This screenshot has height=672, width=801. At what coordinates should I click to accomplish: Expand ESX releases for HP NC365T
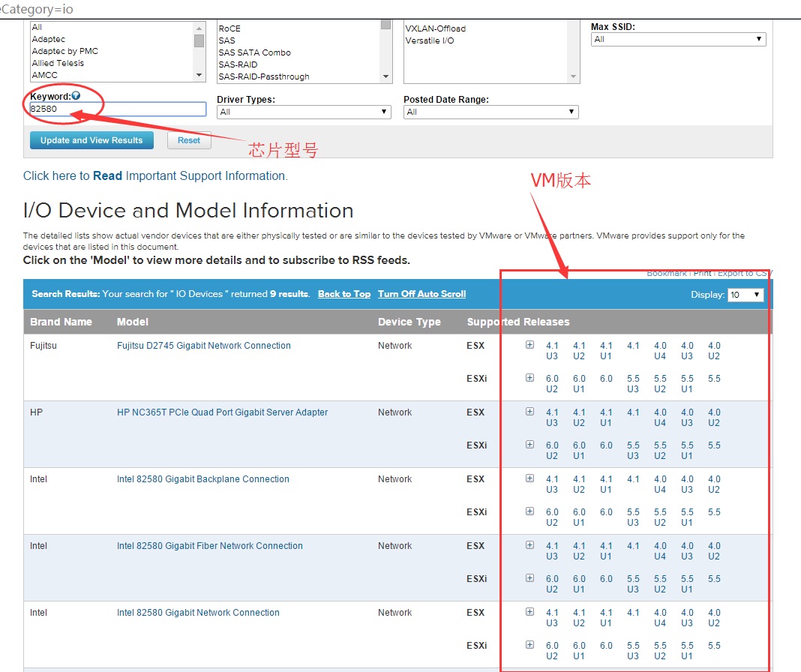pos(529,412)
